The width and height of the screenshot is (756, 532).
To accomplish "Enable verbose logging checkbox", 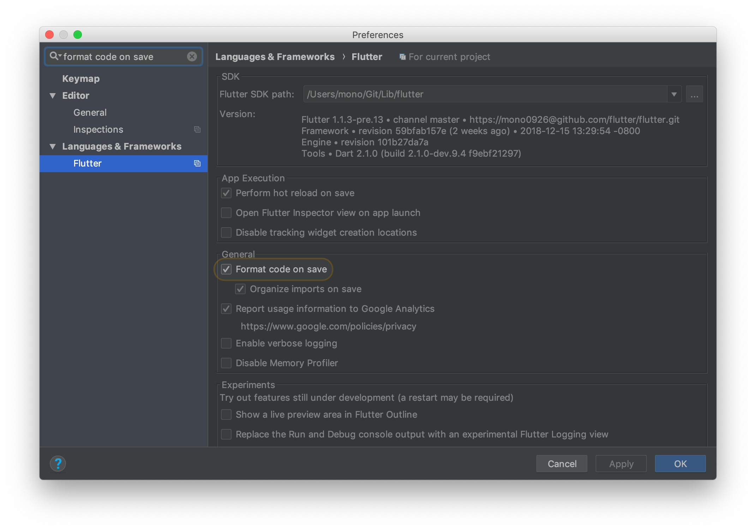I will click(226, 343).
